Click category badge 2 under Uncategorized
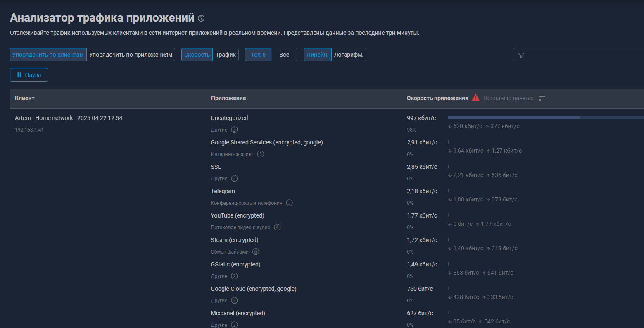 point(234,130)
